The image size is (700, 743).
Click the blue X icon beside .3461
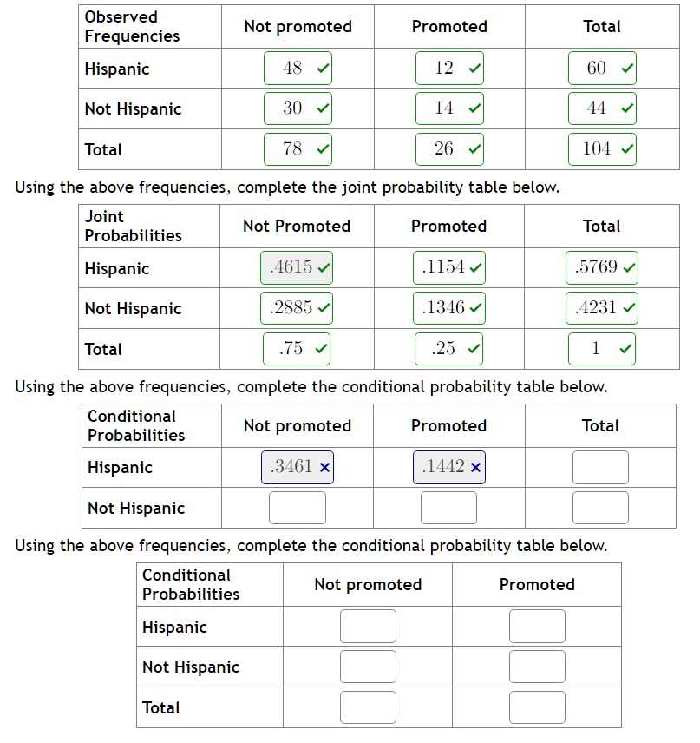pos(324,468)
